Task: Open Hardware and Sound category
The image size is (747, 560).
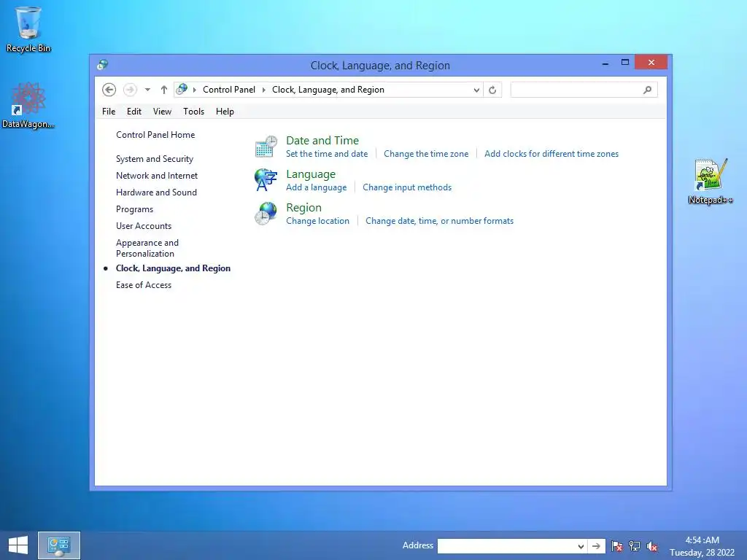Action: [x=156, y=192]
